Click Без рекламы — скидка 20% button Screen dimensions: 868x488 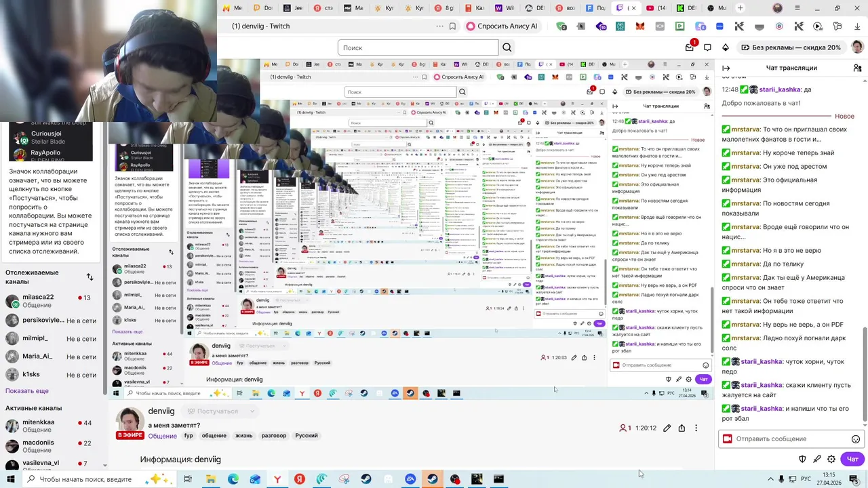(x=791, y=47)
